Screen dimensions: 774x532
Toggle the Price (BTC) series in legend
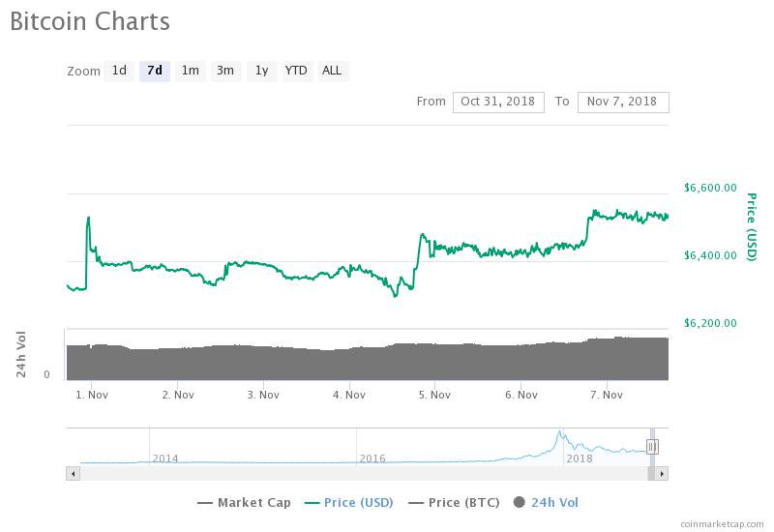pos(454,503)
